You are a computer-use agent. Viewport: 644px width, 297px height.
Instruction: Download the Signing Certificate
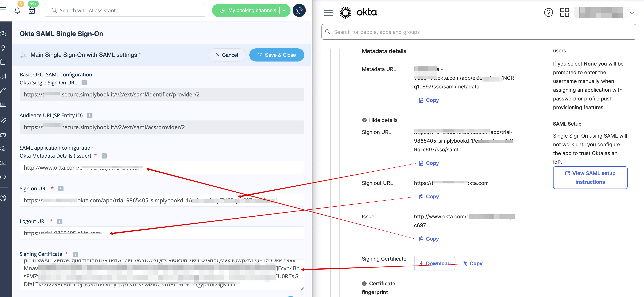click(434, 264)
